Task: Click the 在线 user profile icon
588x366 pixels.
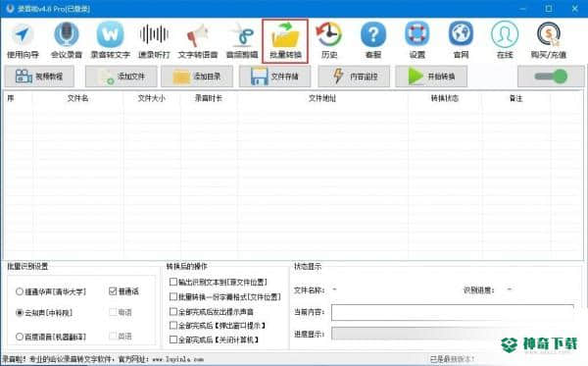Action: click(505, 41)
